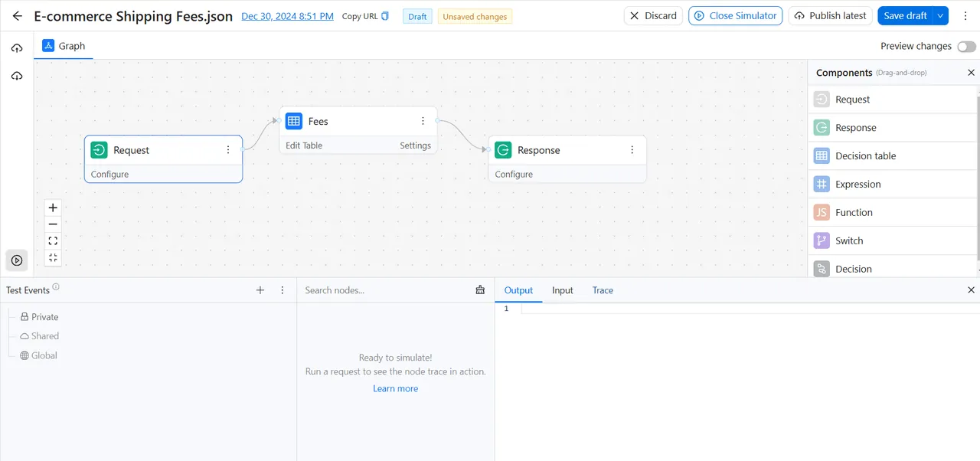Select the Response component icon in Components
The height and width of the screenshot is (461, 980).
coord(822,128)
